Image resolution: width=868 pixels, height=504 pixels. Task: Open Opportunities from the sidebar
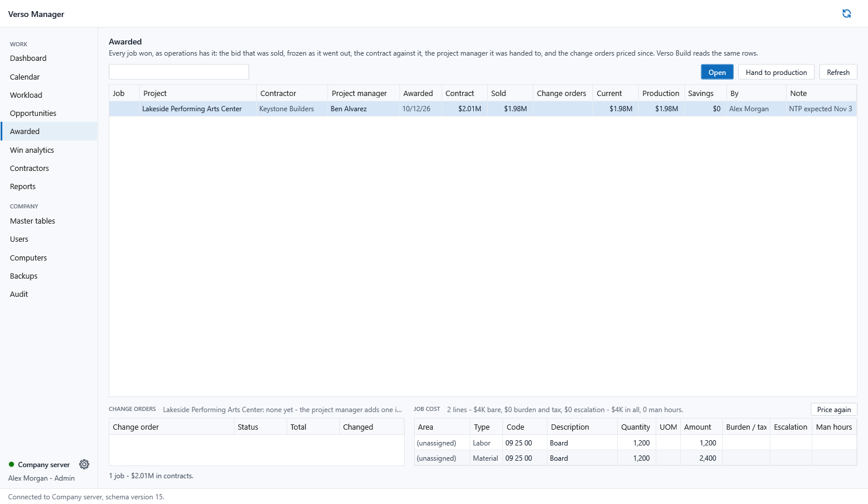click(49, 113)
